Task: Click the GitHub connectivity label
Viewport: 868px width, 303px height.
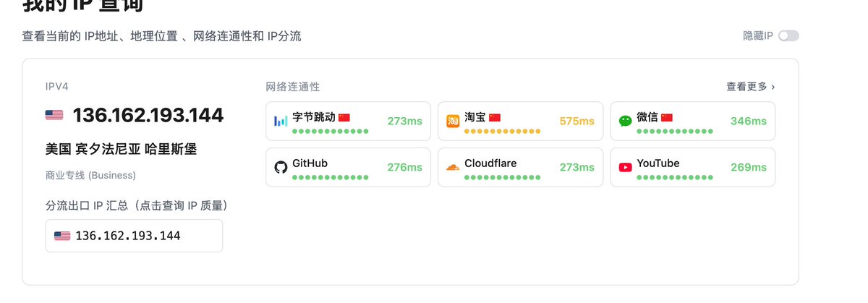Action: 310,163
